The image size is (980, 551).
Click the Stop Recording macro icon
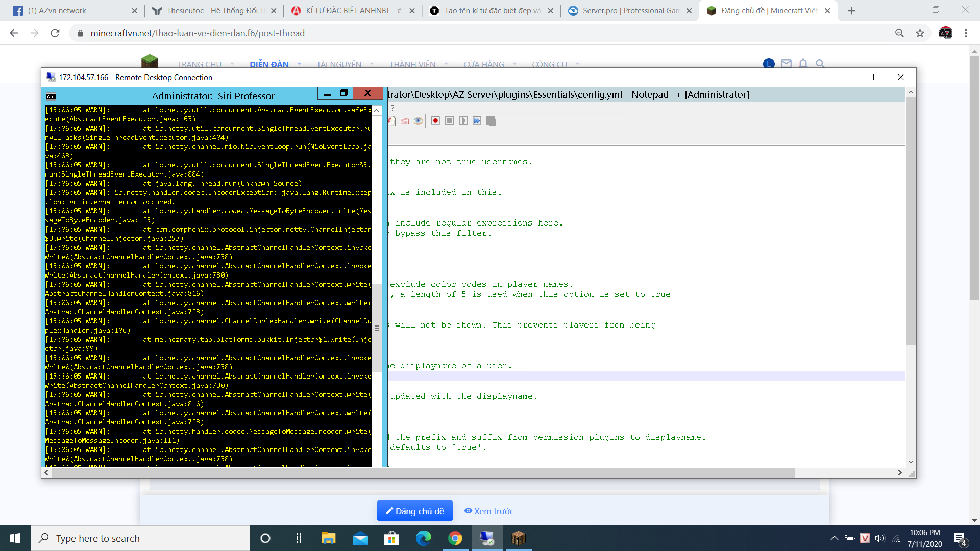pos(449,121)
